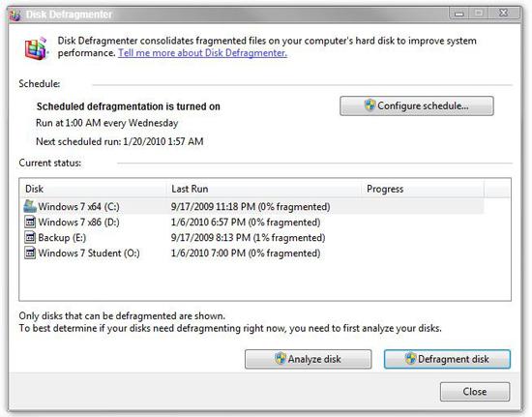This screenshot has height=417, width=532.
Task: Start Analyze disk
Action: (308, 359)
